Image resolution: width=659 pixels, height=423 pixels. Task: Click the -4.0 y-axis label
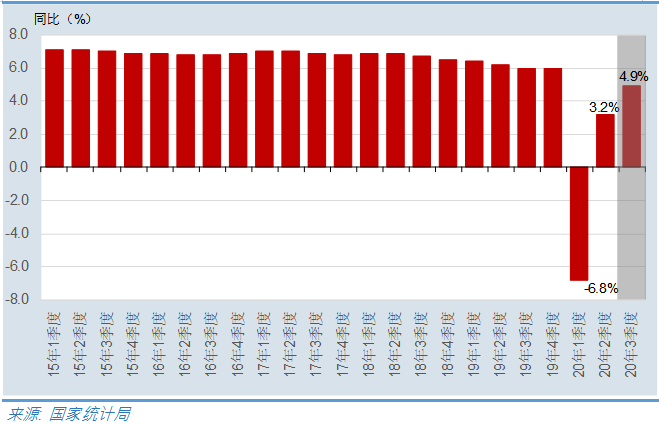(x=17, y=233)
